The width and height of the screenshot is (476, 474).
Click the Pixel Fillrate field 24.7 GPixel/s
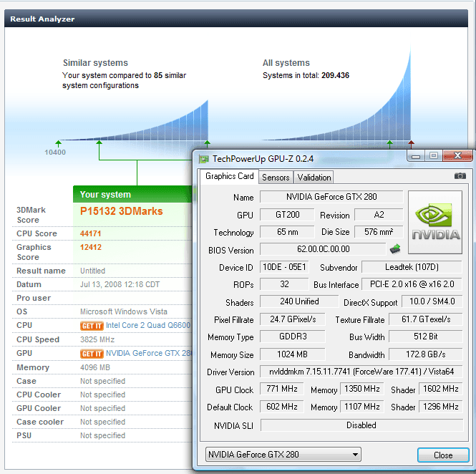tap(292, 319)
